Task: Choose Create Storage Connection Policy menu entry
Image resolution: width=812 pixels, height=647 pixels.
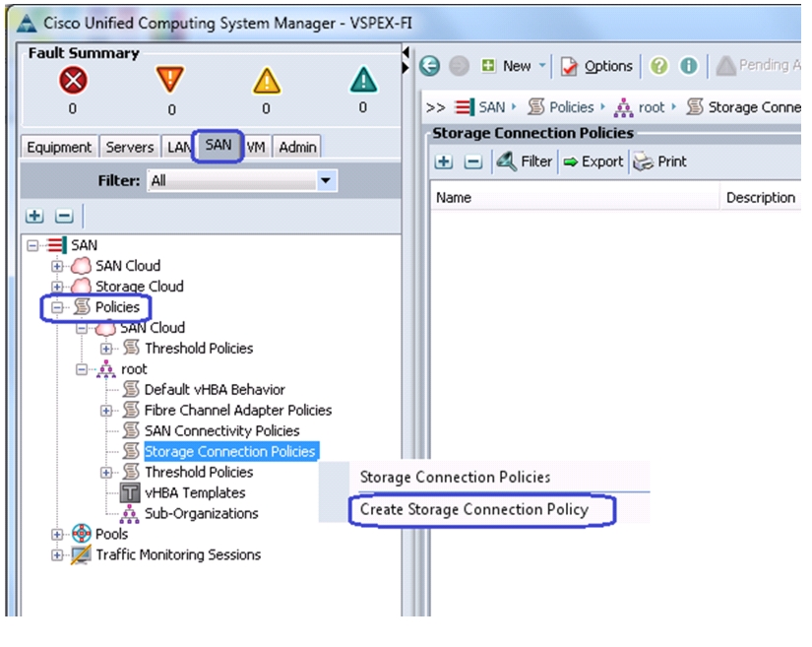Action: [474, 509]
